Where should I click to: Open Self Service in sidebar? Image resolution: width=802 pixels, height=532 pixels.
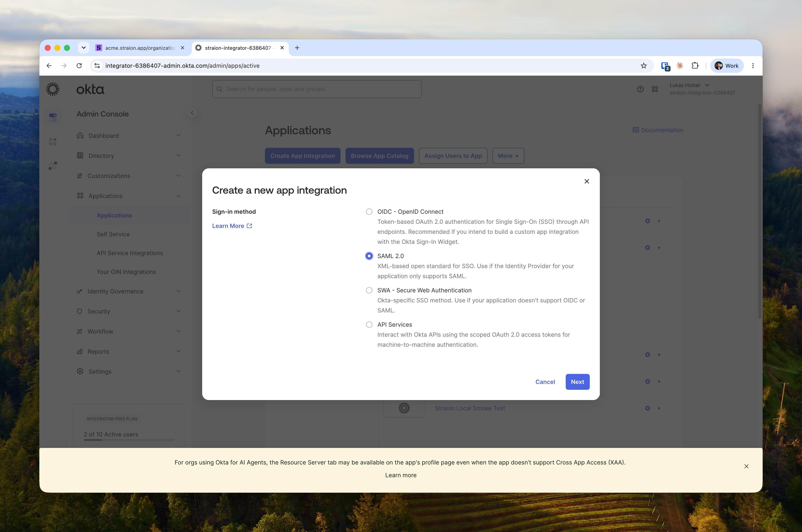[113, 234]
